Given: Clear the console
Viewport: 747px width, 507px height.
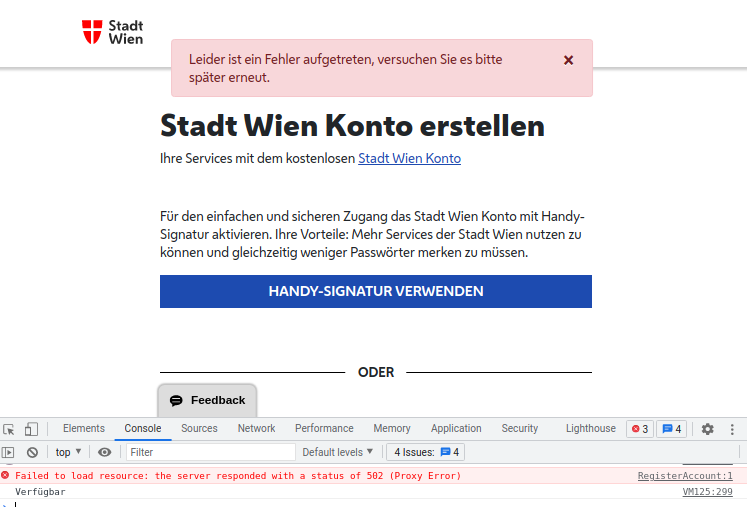Looking at the screenshot, I should click(x=32, y=452).
